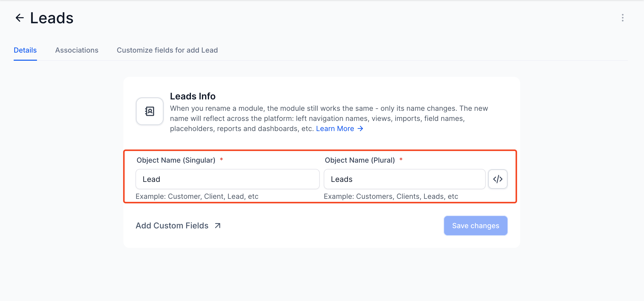Focus the Object Name (Singular) input field

[227, 179]
